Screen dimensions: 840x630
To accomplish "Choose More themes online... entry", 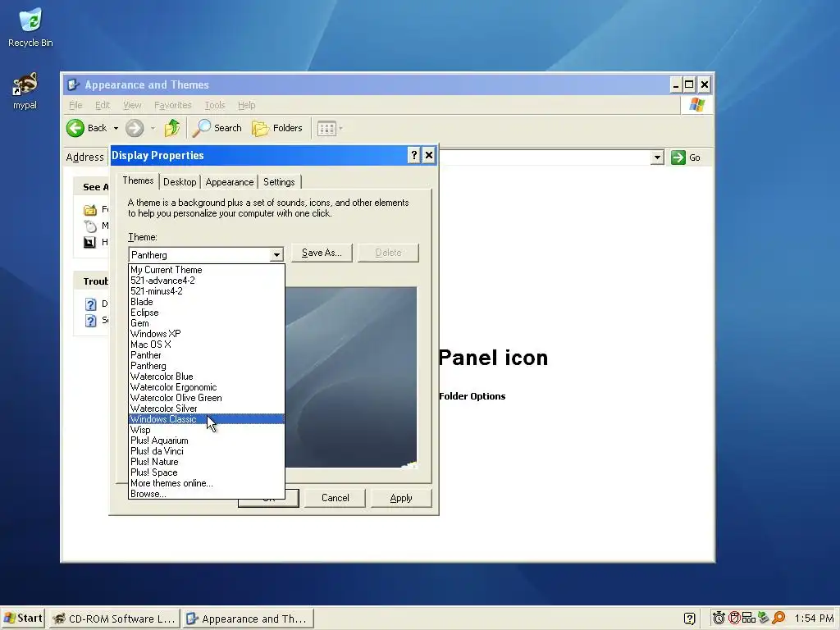I will click(207, 483).
